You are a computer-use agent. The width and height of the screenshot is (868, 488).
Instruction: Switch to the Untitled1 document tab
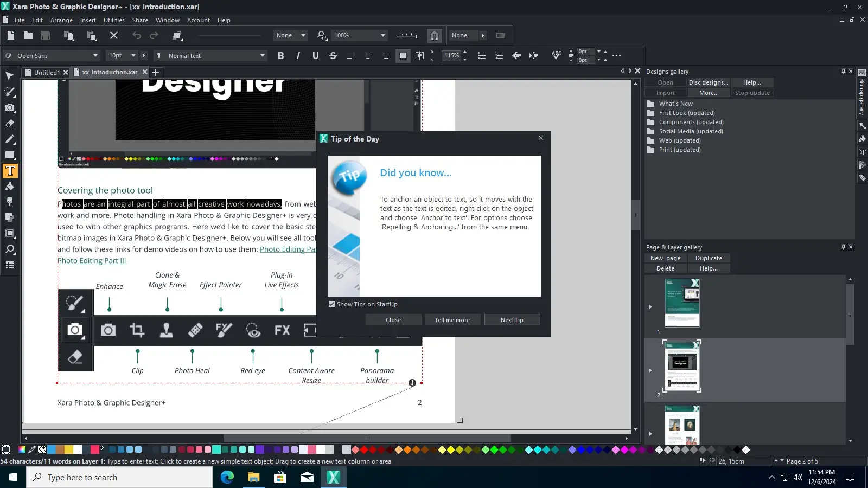[x=47, y=72]
